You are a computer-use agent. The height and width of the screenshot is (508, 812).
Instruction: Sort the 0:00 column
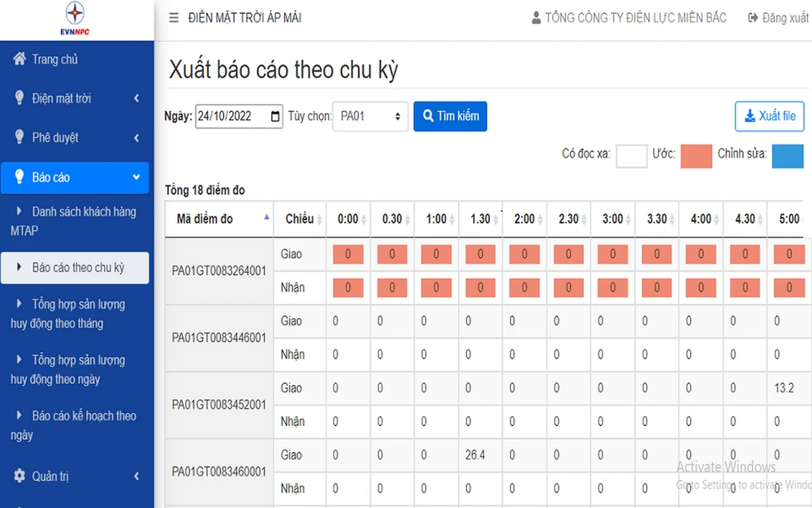tap(364, 219)
